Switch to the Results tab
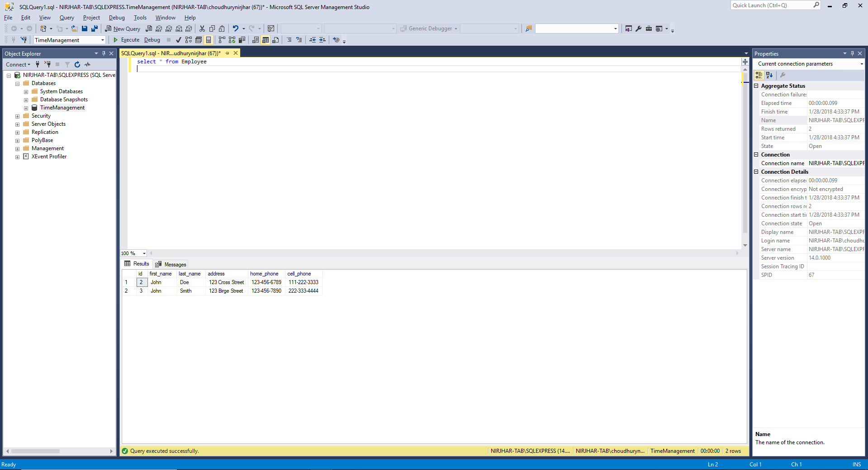The height and width of the screenshot is (470, 868). [137, 264]
